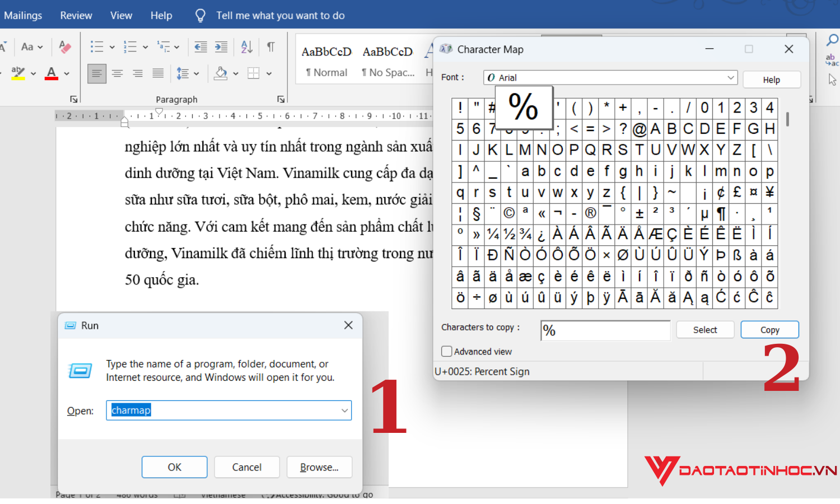The width and height of the screenshot is (840, 504).
Task: Click OK in the Run dialog
Action: (174, 467)
